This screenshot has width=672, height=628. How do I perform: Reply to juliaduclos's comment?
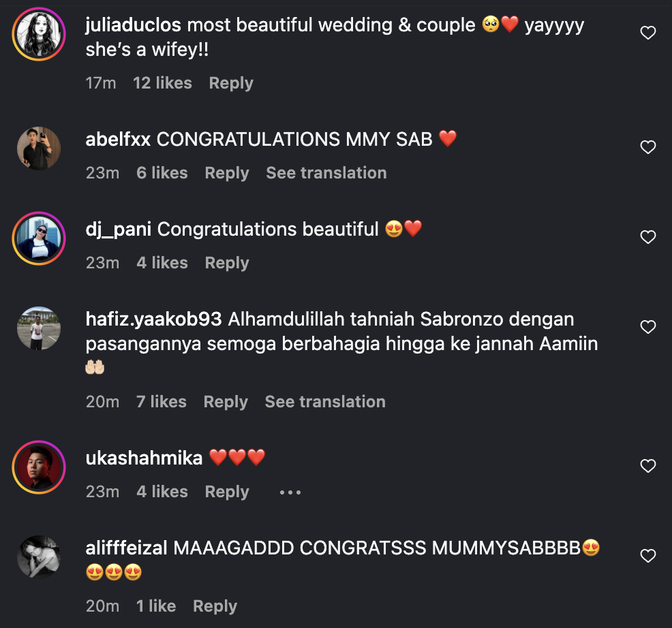(231, 83)
